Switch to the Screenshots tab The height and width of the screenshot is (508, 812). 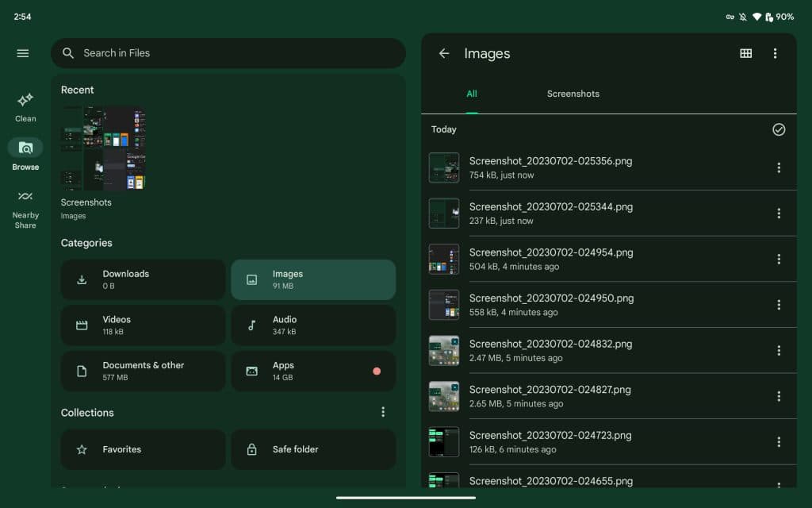(573, 94)
